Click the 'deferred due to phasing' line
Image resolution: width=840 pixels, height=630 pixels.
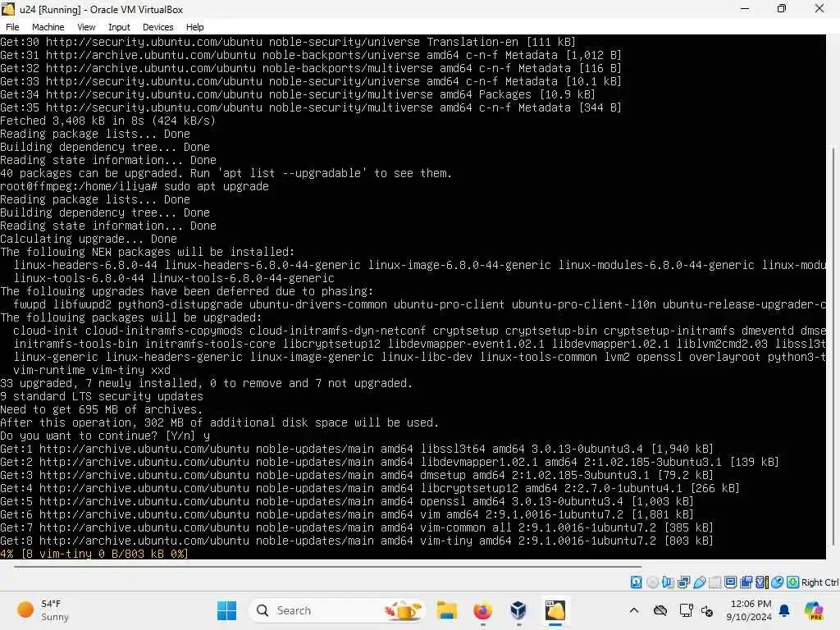pyautogui.click(x=187, y=291)
